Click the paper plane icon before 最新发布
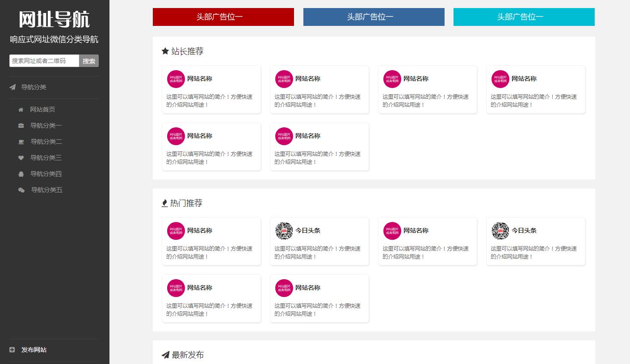This screenshot has width=630, height=364. 165,355
